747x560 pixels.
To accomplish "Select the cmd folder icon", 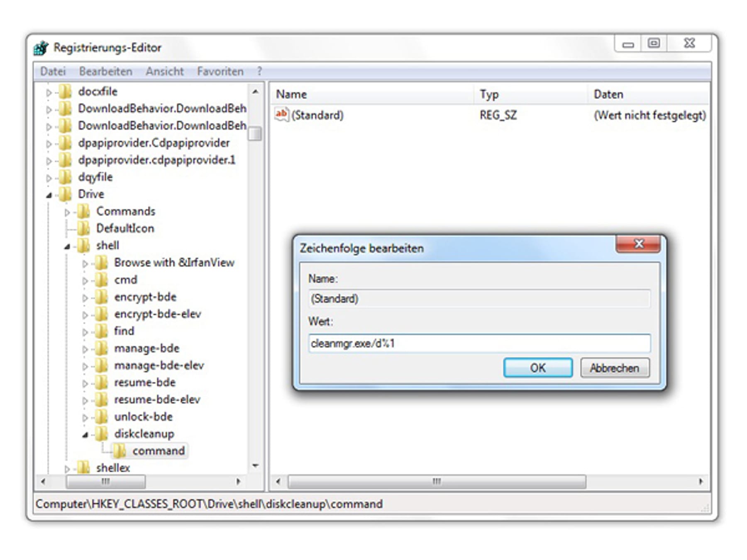I will (x=101, y=280).
